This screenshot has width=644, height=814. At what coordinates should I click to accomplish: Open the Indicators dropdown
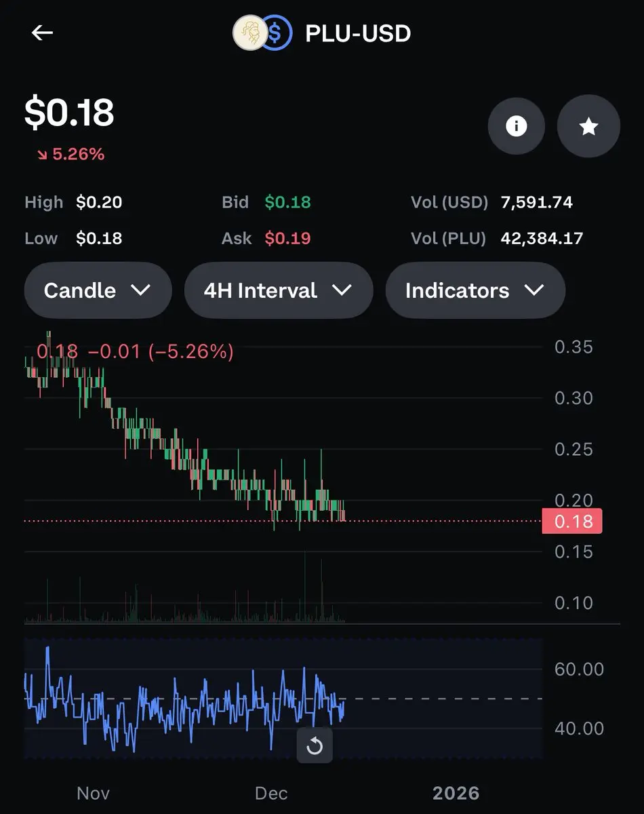point(475,290)
